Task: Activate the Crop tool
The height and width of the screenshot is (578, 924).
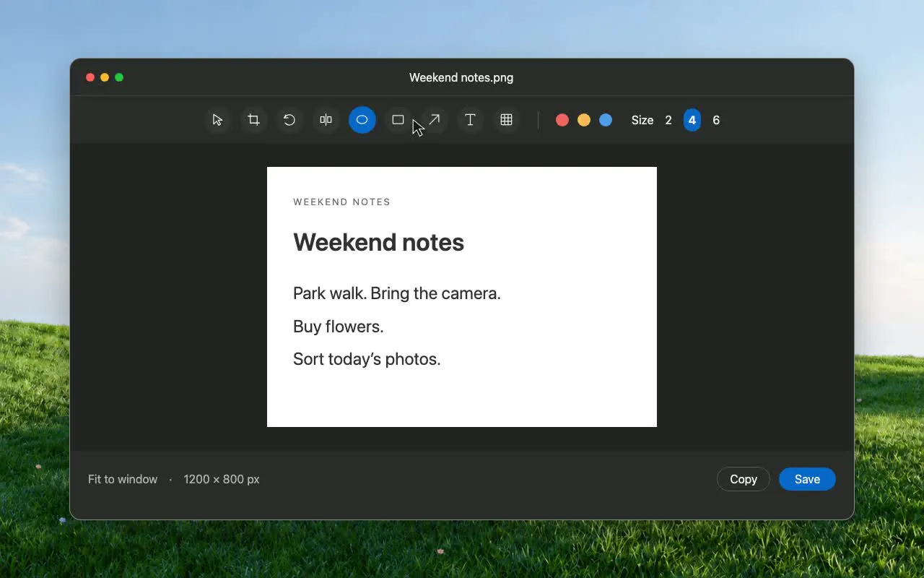Action: point(253,120)
